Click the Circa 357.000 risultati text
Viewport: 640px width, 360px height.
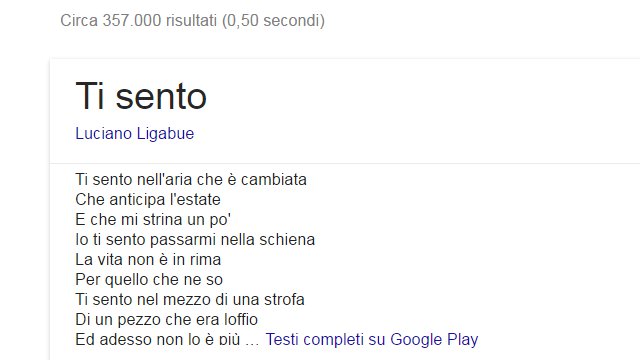tap(139, 20)
